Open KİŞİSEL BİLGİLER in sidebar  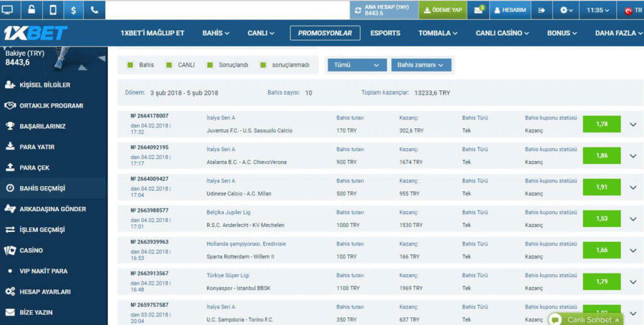coord(45,85)
